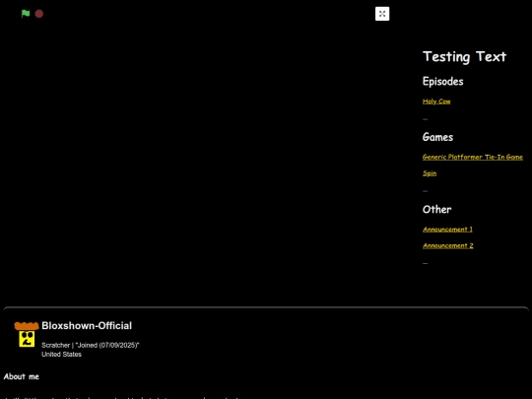Open Announcement 2 link
Screen dimensions: 532x399
[447, 245]
